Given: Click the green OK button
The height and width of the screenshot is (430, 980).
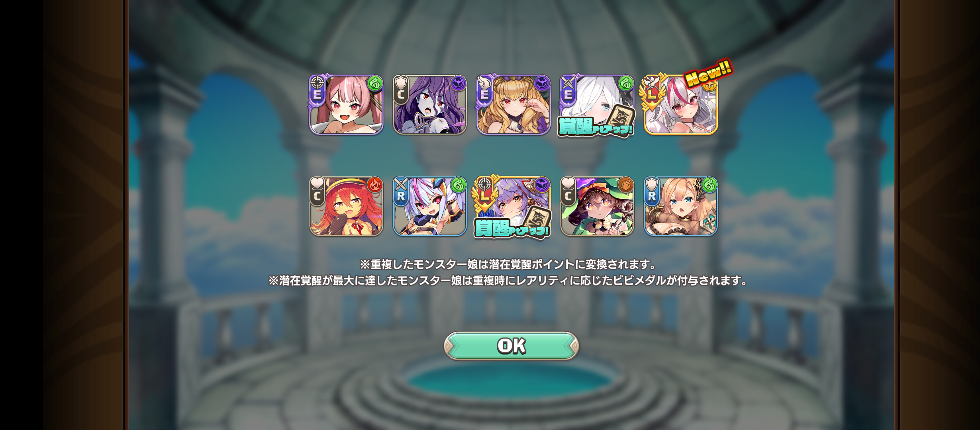Looking at the screenshot, I should pos(511,346).
